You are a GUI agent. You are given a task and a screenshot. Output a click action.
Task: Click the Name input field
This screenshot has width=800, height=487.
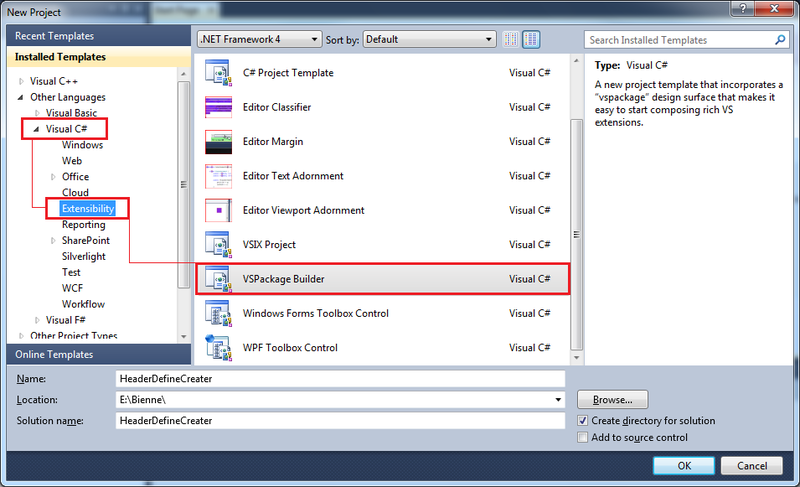click(340, 379)
